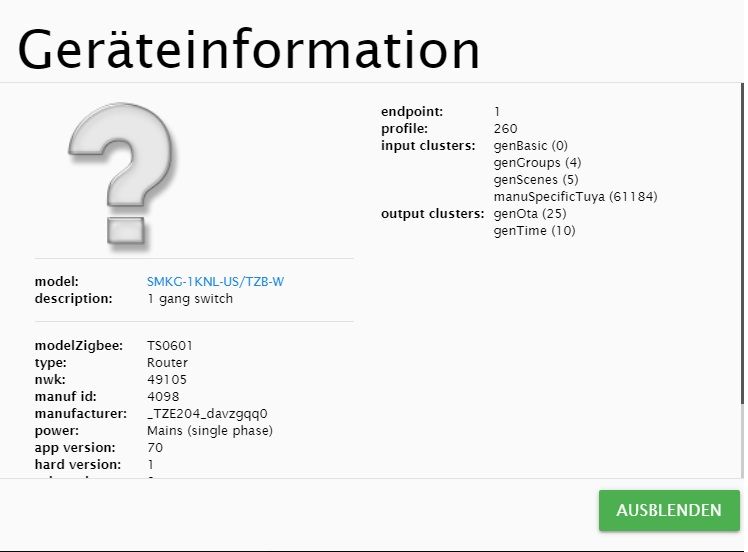Select the TS0601 modelZigbee value
Viewport: 748px width, 552px height.
point(169,346)
